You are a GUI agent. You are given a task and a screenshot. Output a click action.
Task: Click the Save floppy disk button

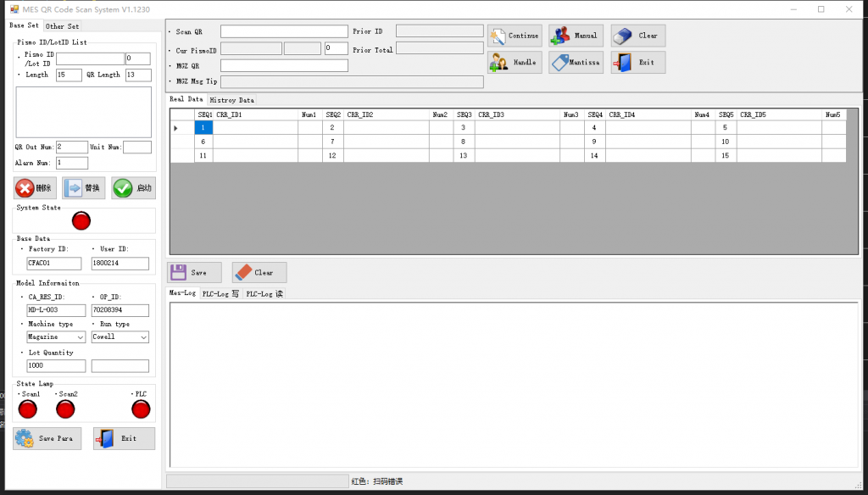coord(193,272)
